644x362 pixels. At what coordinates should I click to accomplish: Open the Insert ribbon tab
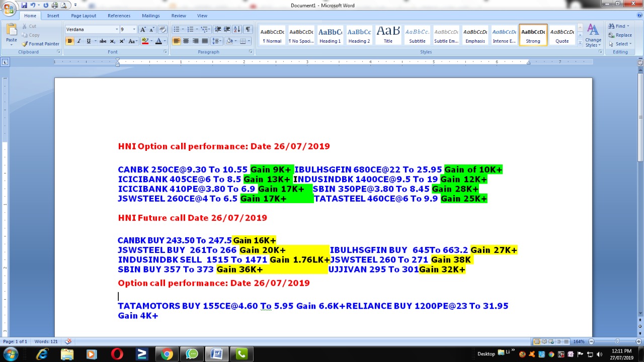tap(53, 16)
